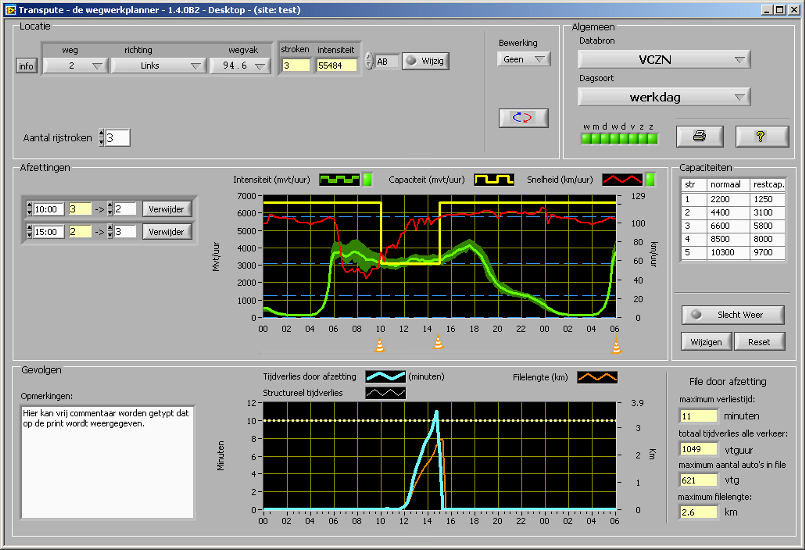
Task: Click the printer icon button
Action: point(699,136)
